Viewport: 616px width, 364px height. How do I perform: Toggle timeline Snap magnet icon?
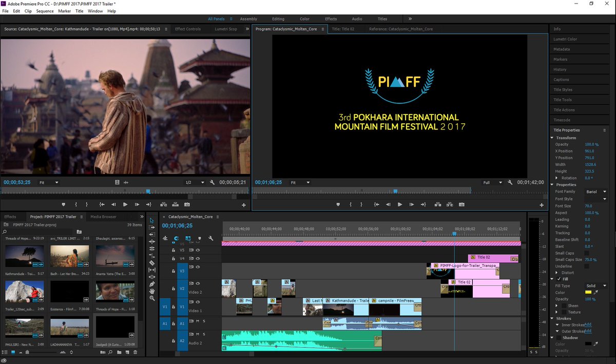tap(176, 238)
